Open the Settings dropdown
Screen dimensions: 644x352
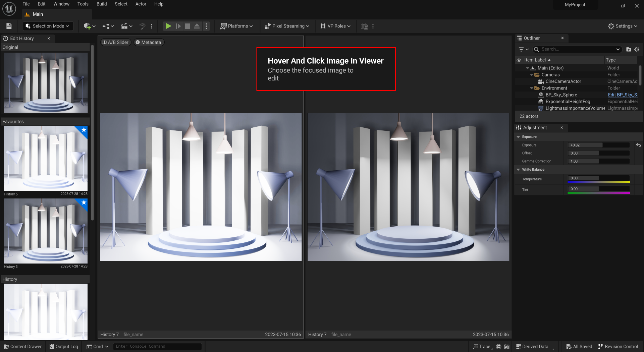[623, 26]
